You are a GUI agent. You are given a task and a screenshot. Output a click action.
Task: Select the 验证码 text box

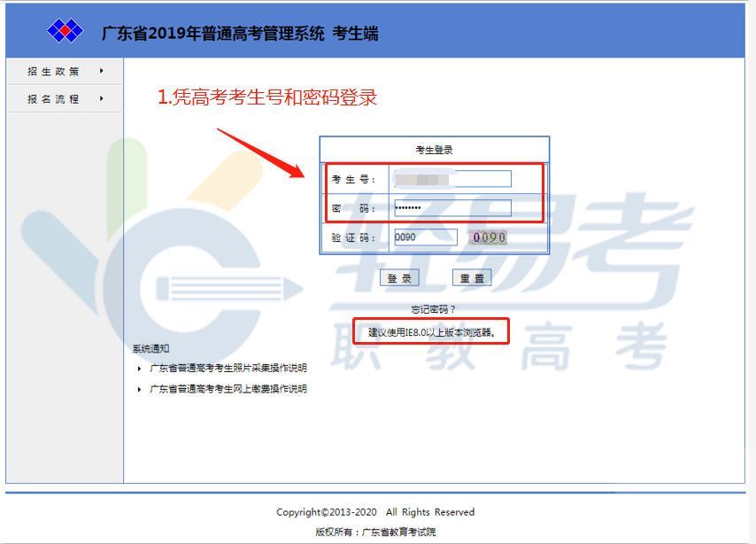click(425, 237)
